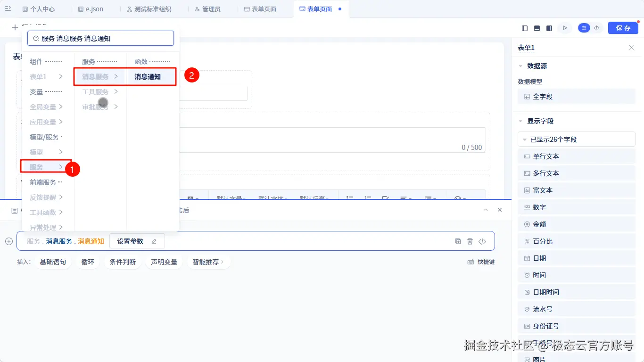Viewport: 644px width, 362px height.
Task: Click the add statement plus circle icon
Action: [x=8, y=241]
